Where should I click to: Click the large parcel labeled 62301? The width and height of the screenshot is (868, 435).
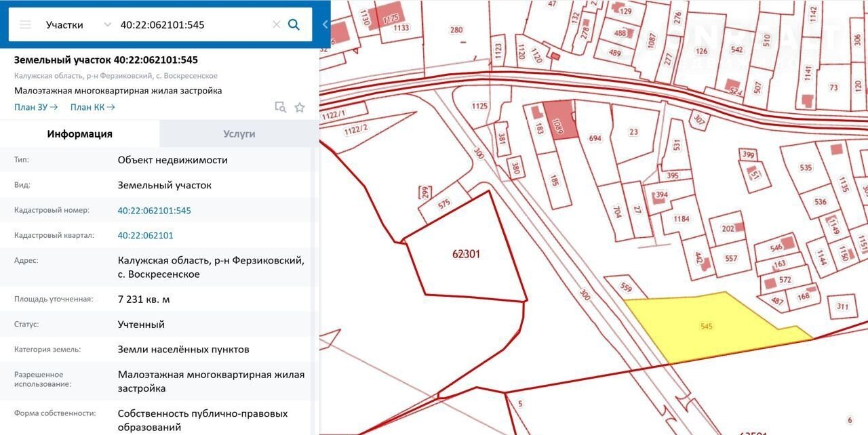pyautogui.click(x=466, y=255)
